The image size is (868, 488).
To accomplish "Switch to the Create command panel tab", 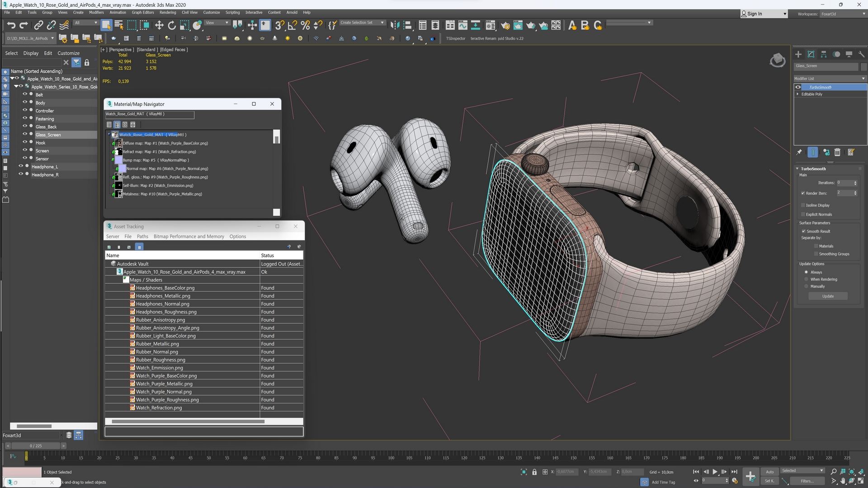I will point(798,54).
